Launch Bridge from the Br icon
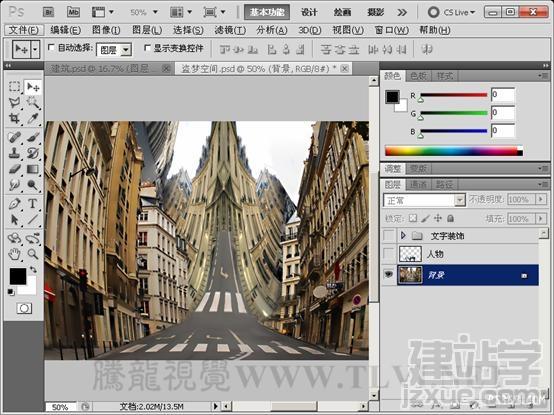The image size is (554, 415). point(48,12)
